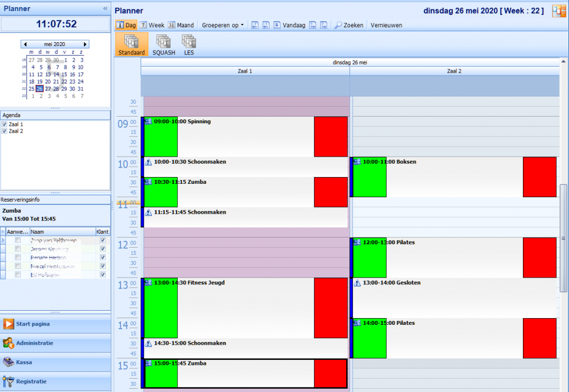
Task: Uncheck the Zaal 1 agenda checkbox
Action: [x=4, y=124]
